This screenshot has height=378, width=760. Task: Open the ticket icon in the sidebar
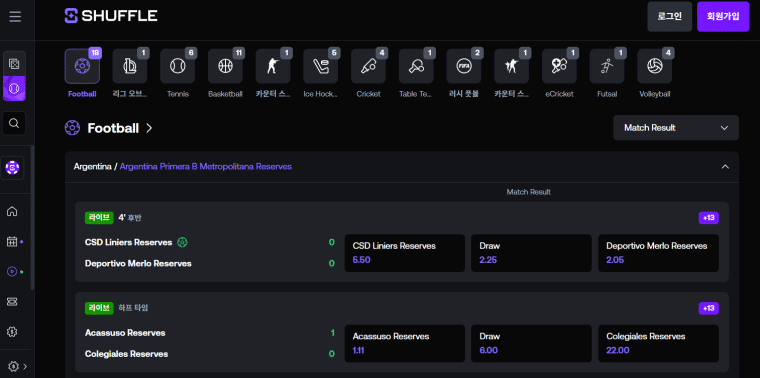pyautogui.click(x=12, y=301)
